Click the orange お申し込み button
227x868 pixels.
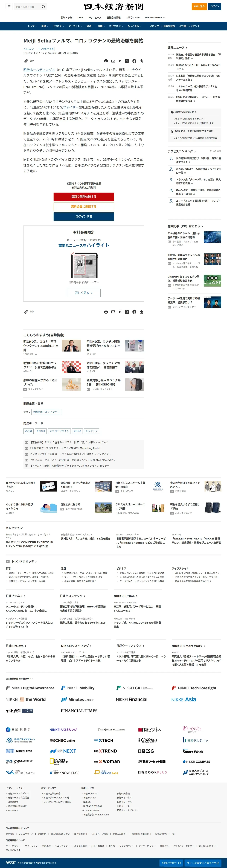click(199, 6)
